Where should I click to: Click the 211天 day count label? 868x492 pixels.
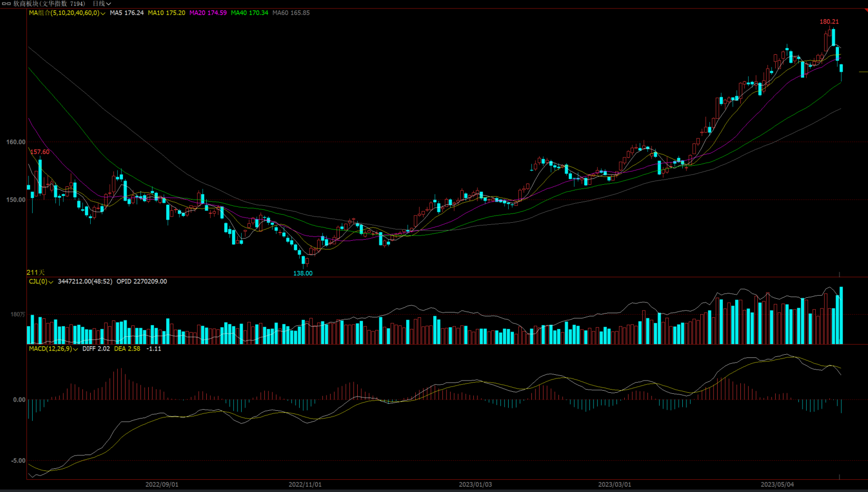coord(36,272)
